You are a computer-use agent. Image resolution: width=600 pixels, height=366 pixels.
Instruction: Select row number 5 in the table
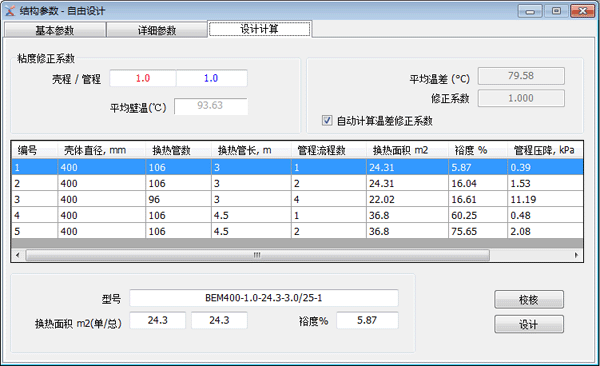point(297,231)
